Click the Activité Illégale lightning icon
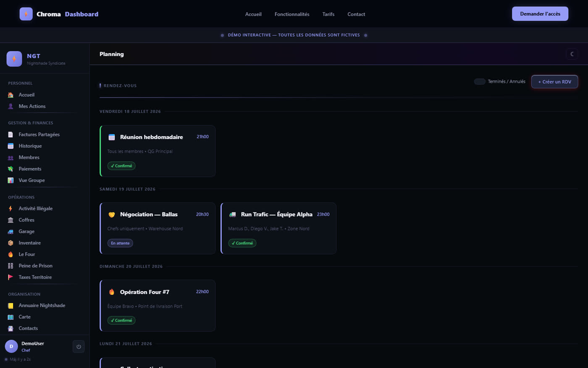 [x=10, y=209]
